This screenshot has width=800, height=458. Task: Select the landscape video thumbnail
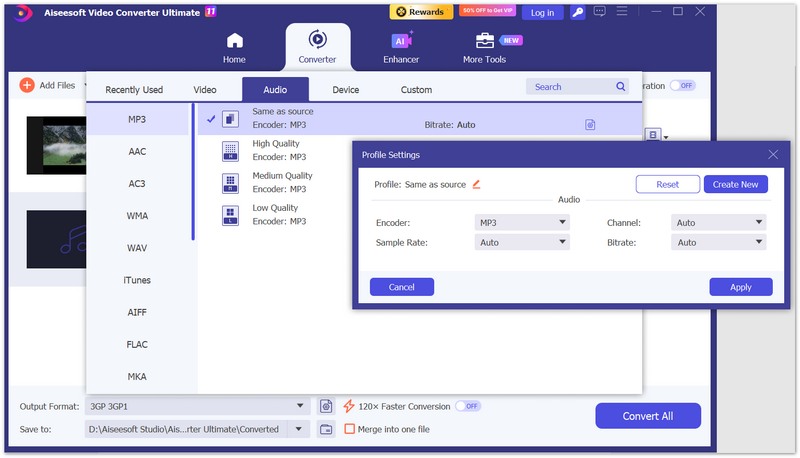click(57, 145)
